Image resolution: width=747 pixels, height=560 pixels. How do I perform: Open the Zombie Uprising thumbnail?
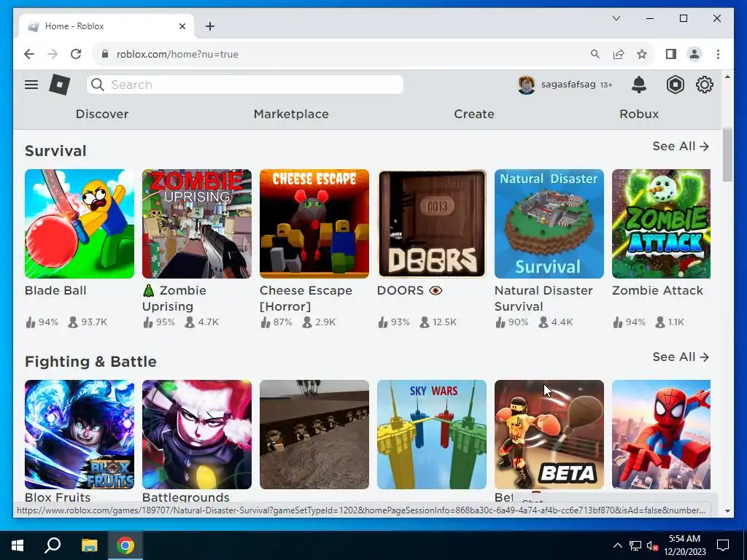coord(197,224)
